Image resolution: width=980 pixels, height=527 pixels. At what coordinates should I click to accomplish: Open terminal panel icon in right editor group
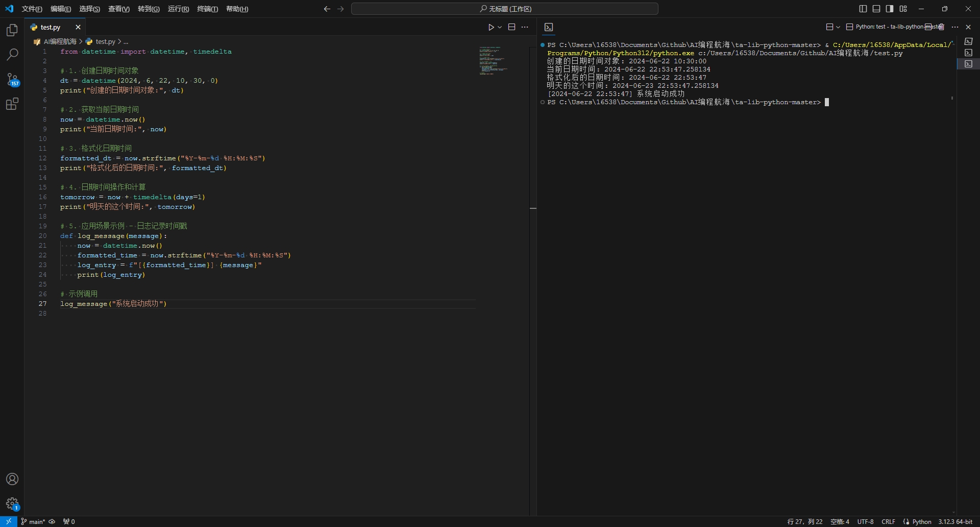click(549, 27)
